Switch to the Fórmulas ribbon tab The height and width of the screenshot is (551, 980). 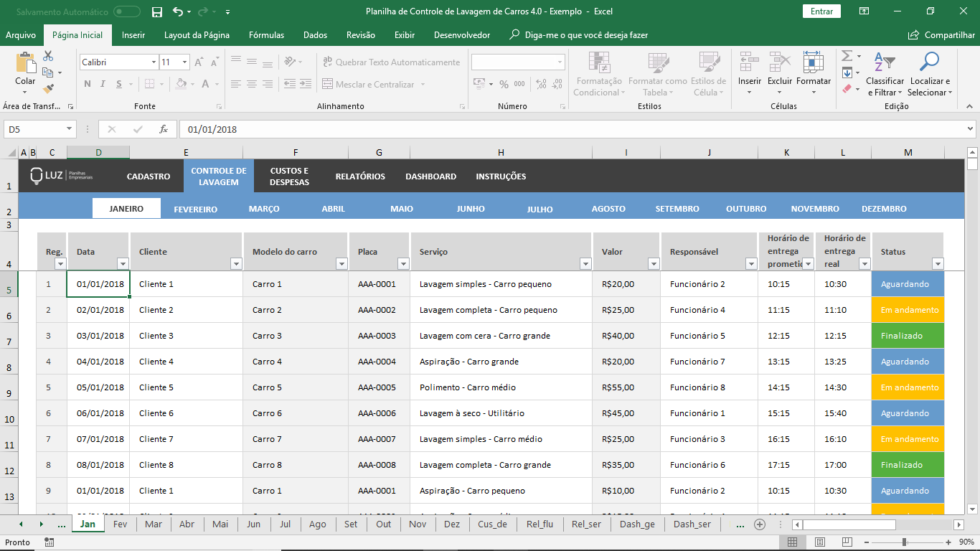(266, 35)
